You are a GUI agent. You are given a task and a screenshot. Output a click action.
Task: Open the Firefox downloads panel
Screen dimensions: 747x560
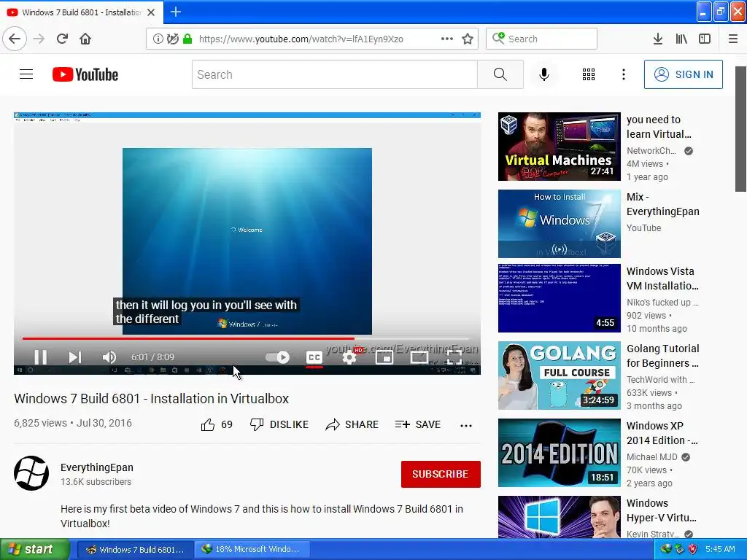pos(658,39)
